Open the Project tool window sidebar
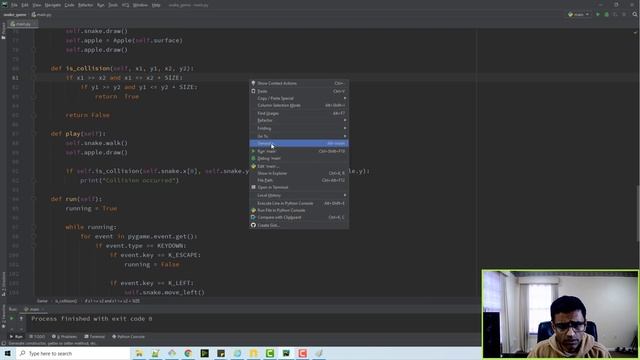Viewport: 640px width, 360px height. tap(3, 31)
